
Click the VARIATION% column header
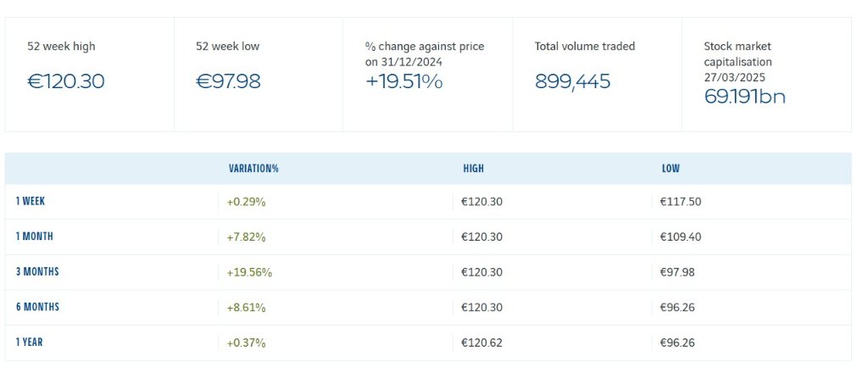(x=253, y=169)
